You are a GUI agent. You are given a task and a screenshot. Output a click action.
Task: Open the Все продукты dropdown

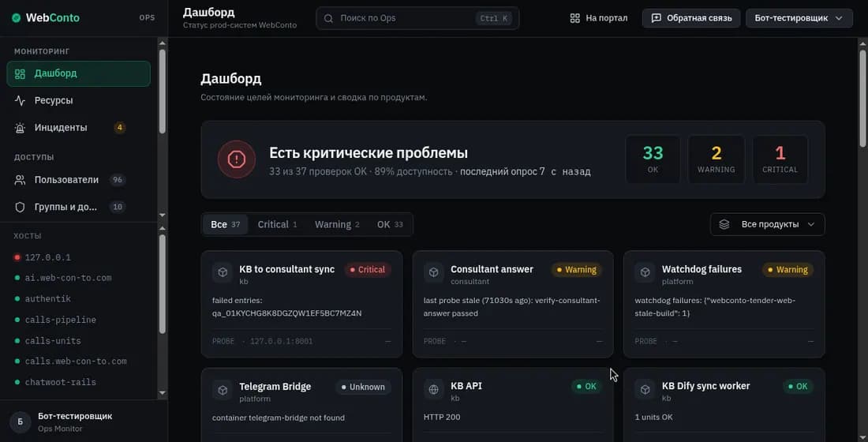coord(767,224)
